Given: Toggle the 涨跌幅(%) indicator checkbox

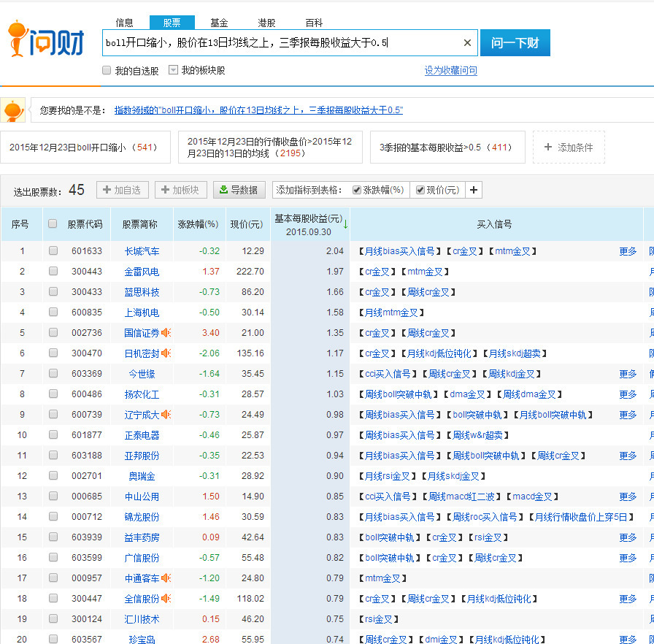Looking at the screenshot, I should pos(357,190).
